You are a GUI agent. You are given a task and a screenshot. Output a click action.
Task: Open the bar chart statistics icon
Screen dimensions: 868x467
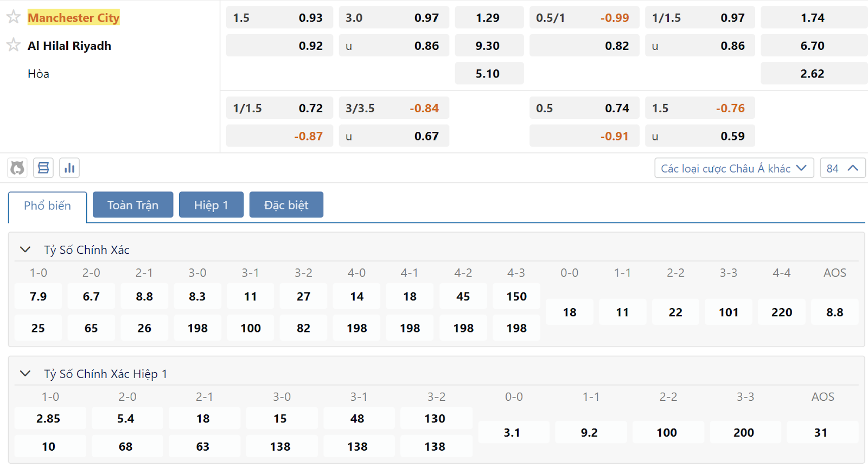[69, 168]
